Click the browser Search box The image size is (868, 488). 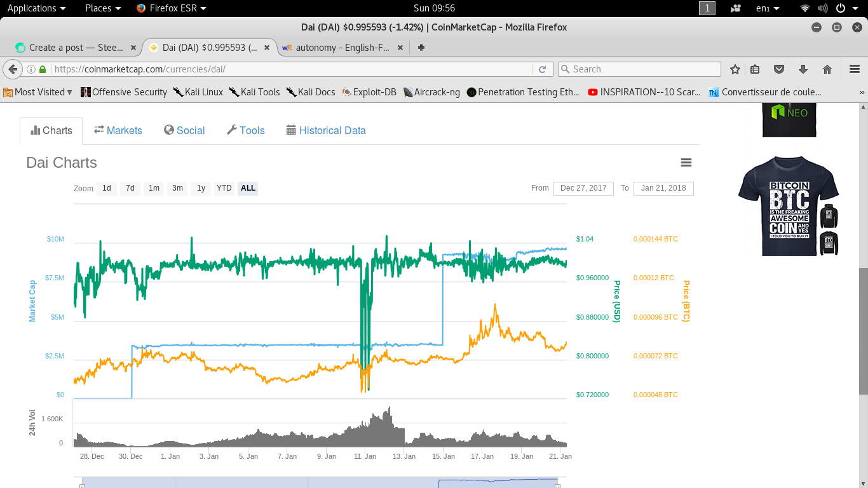pyautogui.click(x=639, y=69)
